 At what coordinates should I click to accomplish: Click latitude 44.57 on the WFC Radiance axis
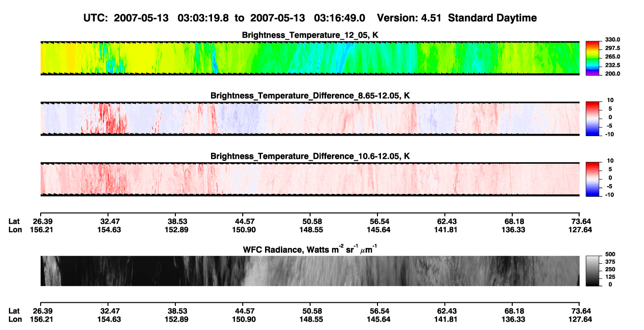243,311
